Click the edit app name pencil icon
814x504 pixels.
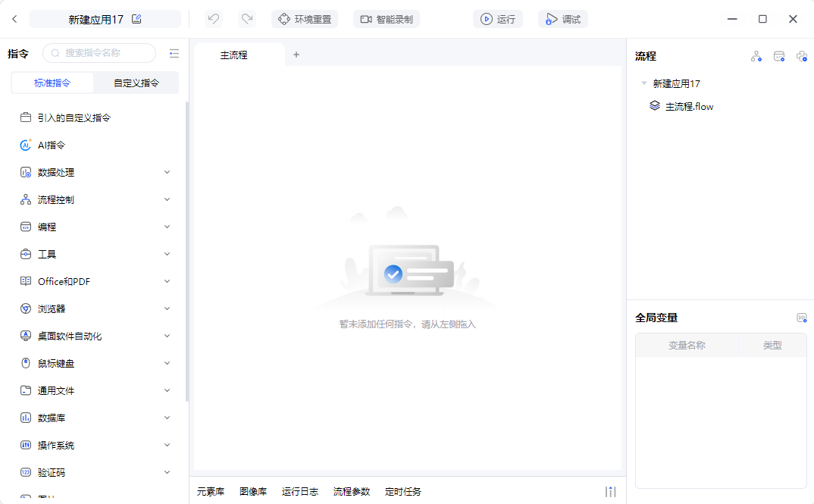pyautogui.click(x=137, y=19)
